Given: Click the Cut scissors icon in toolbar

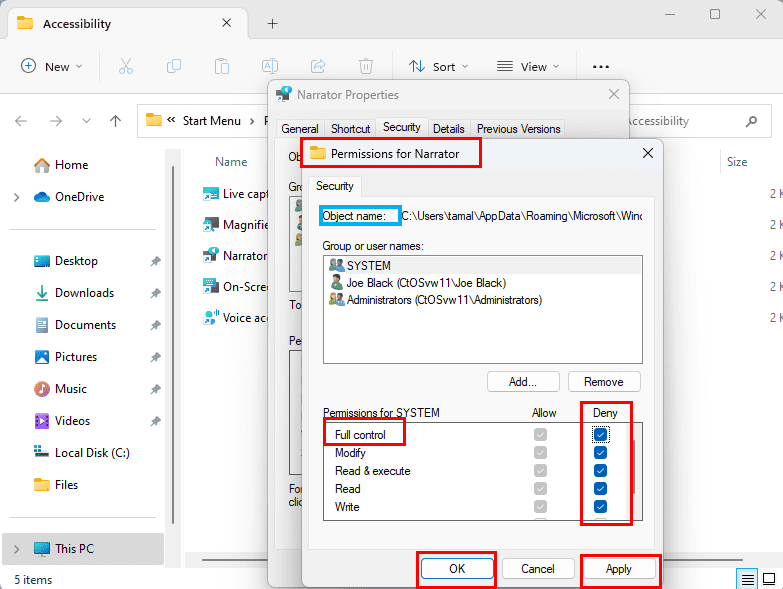Looking at the screenshot, I should click(x=126, y=66).
